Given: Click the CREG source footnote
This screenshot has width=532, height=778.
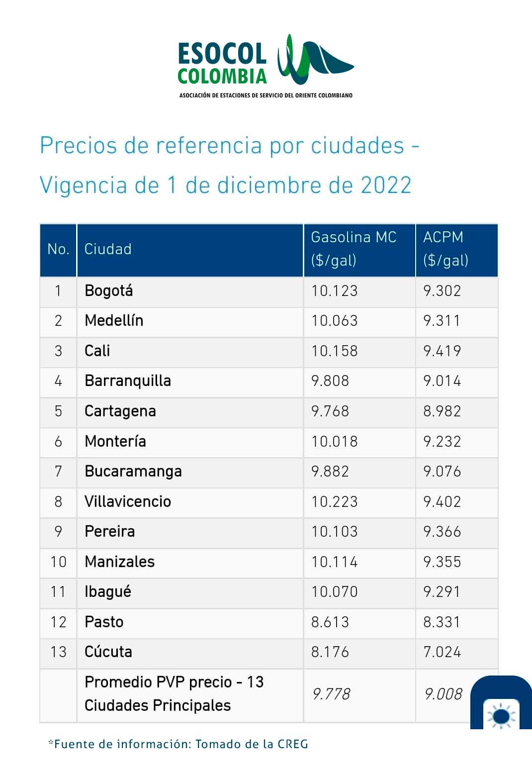Looking at the screenshot, I should (x=178, y=744).
